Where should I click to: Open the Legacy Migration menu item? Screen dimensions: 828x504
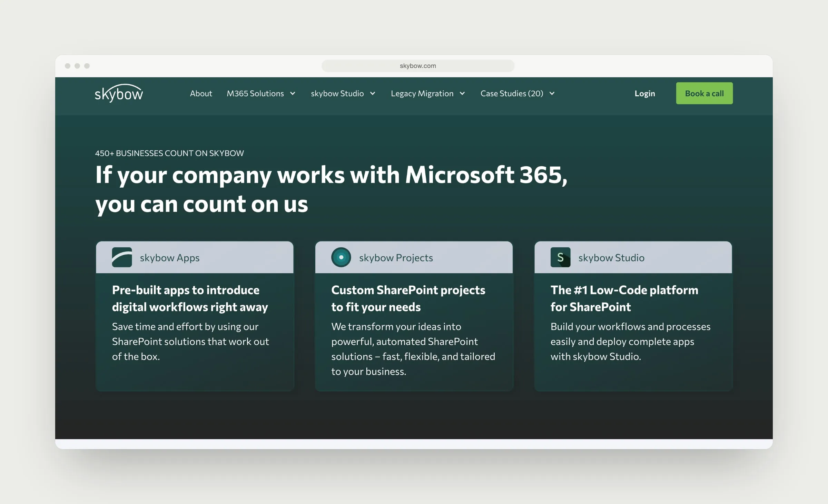click(x=422, y=93)
